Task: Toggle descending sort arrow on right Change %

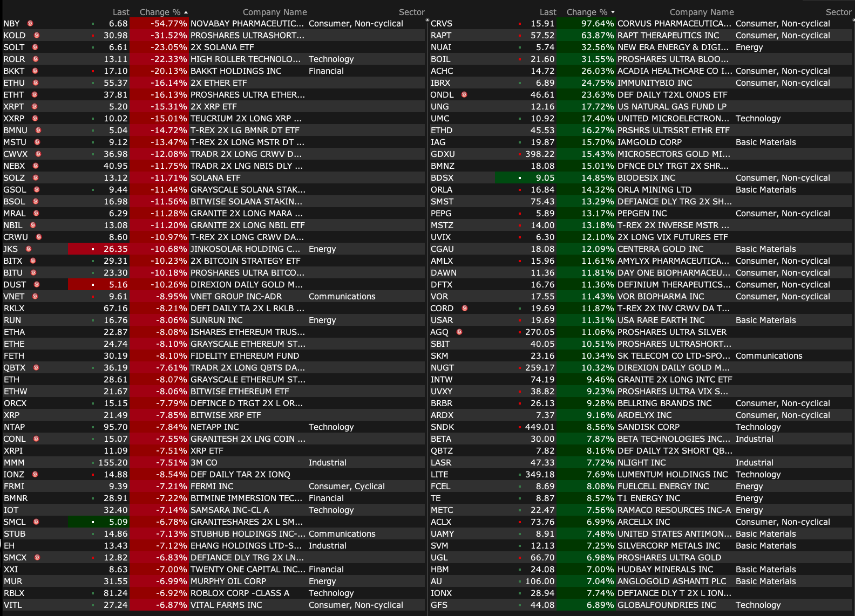Action: (613, 12)
